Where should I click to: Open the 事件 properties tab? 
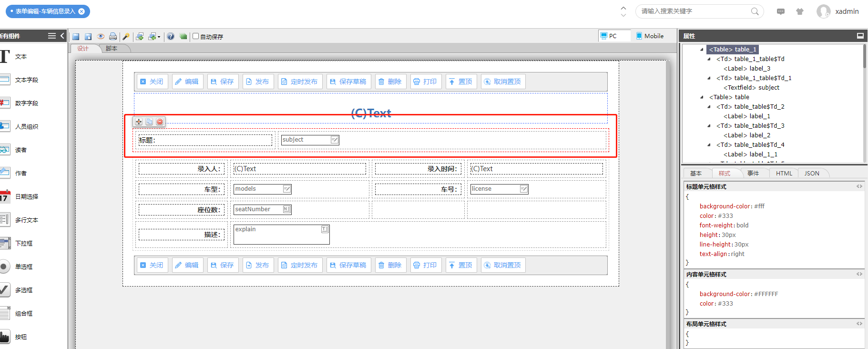pos(753,174)
